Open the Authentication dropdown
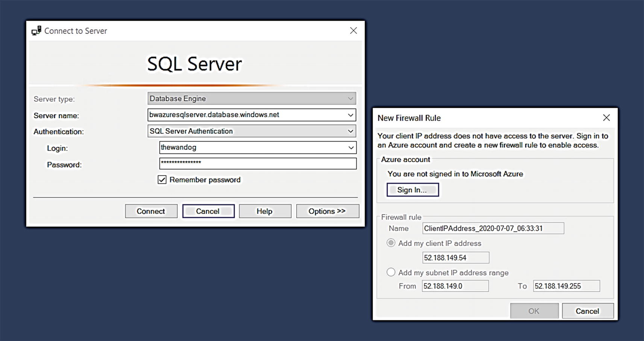Image resolution: width=644 pixels, height=341 pixels. pos(252,131)
